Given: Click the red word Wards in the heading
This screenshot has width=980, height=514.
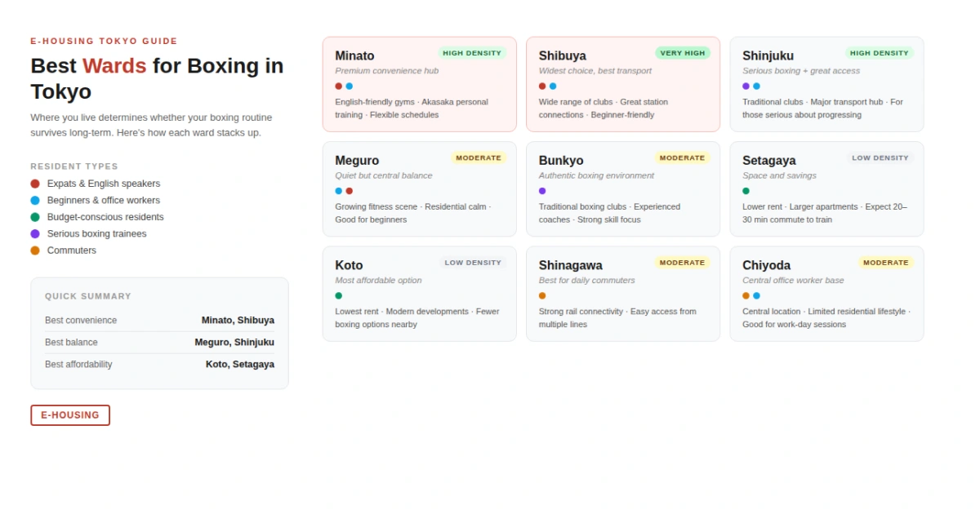Looking at the screenshot, I should 114,66.
